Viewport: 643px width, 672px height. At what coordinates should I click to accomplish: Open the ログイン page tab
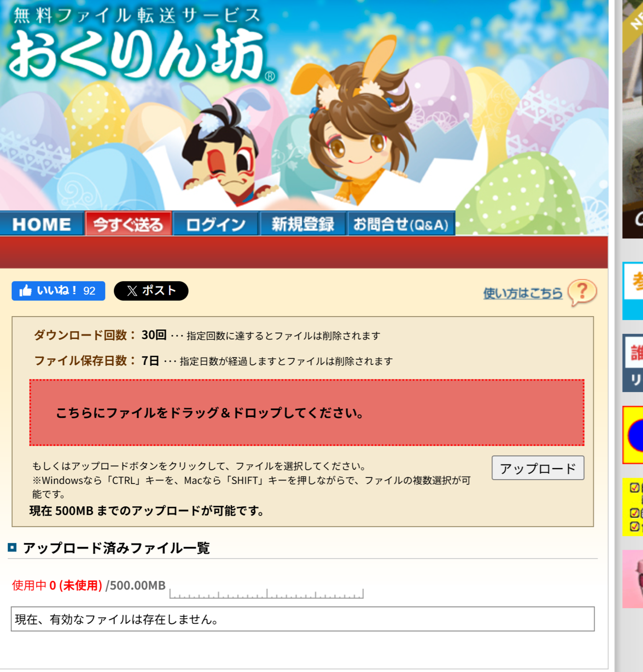tap(216, 224)
